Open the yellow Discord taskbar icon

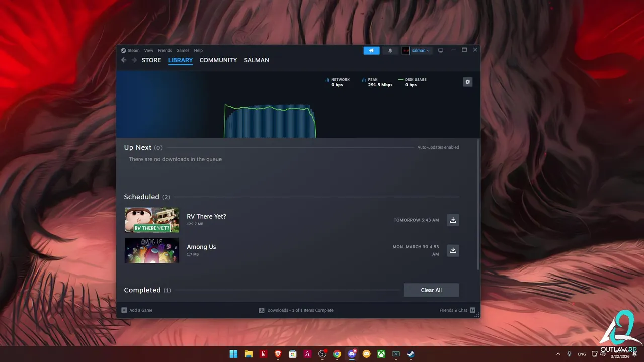click(x=367, y=354)
